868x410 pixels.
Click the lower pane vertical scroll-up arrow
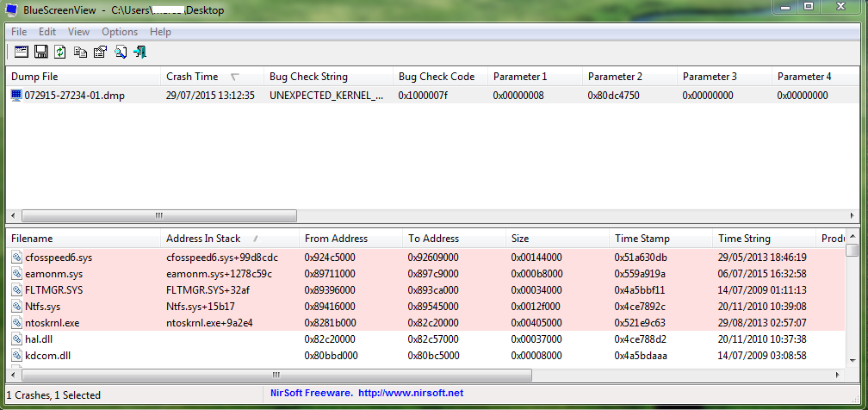click(x=852, y=237)
